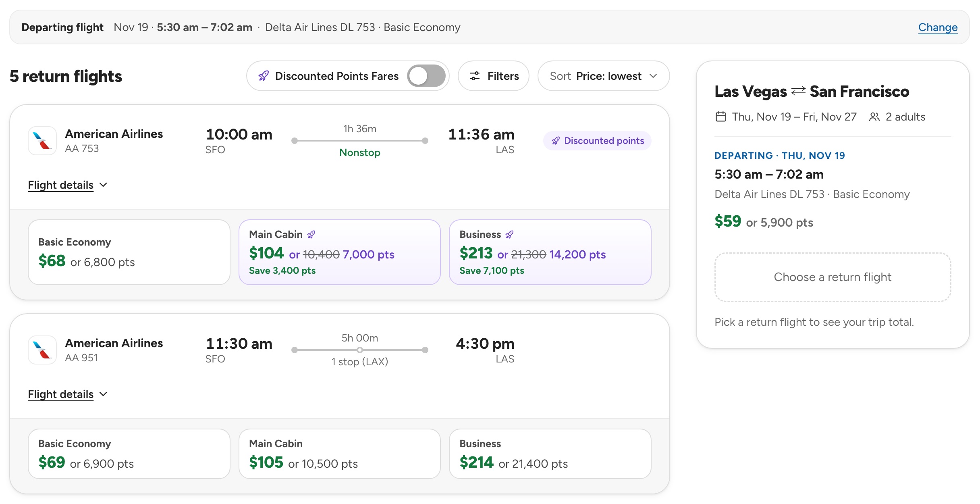Expand Flight details for AA 753
This screenshot has width=980, height=504.
click(x=68, y=185)
